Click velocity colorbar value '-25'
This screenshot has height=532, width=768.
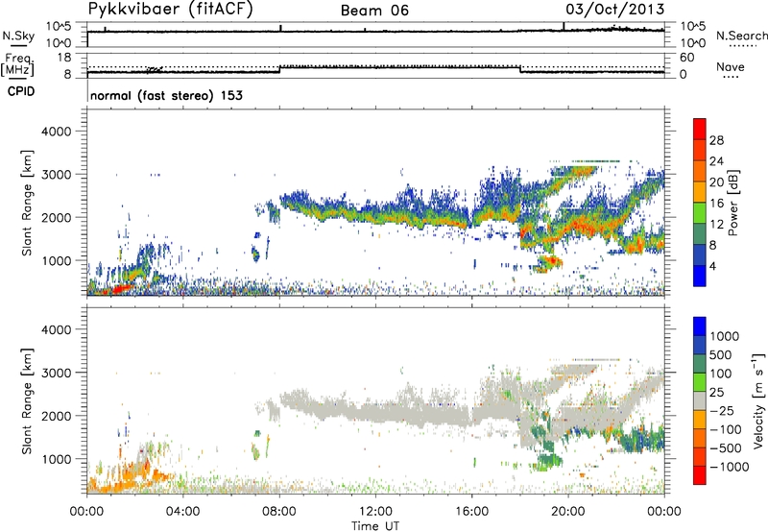(722, 410)
